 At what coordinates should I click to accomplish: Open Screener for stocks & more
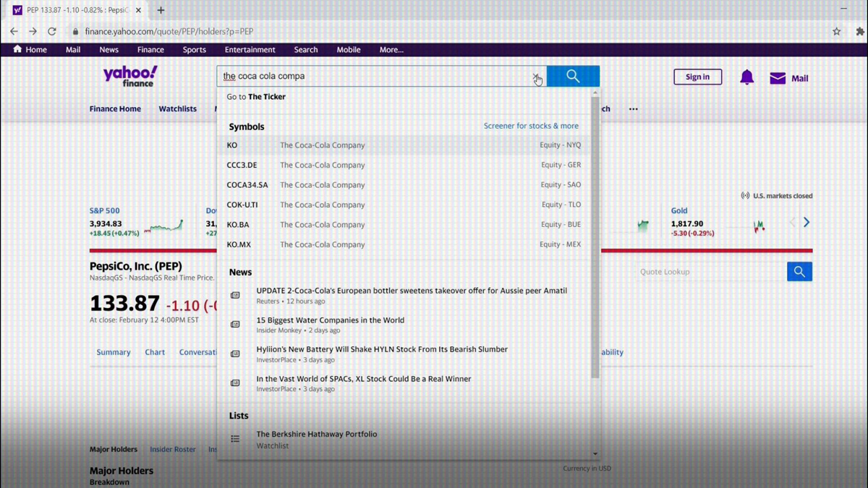(x=531, y=126)
